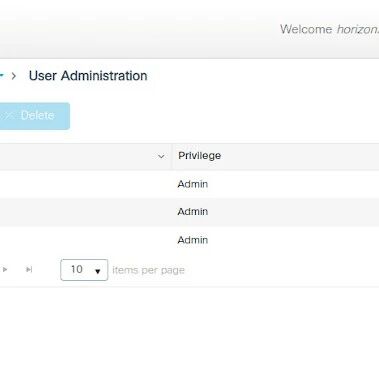Click the items per page label
The width and height of the screenshot is (379, 379).
click(148, 270)
